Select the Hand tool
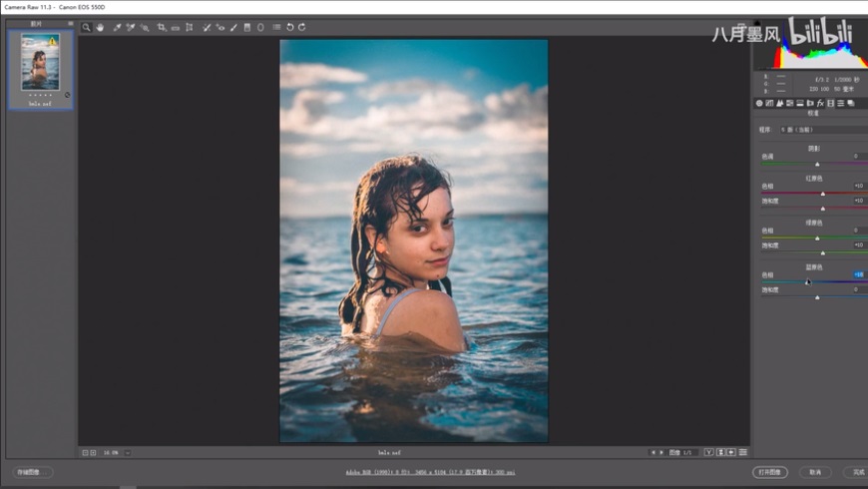The height and width of the screenshot is (489, 868). pyautogui.click(x=100, y=27)
